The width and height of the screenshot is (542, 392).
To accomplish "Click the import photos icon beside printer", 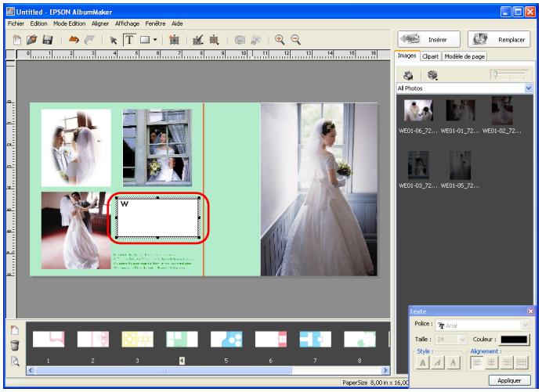I will pos(432,75).
